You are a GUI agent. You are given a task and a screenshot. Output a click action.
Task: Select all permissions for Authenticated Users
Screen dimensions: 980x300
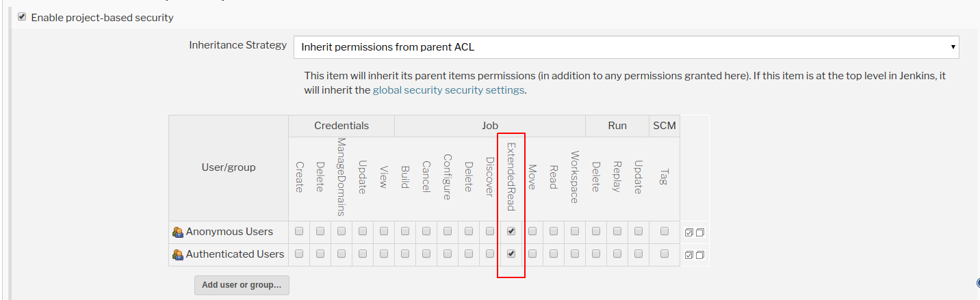689,255
